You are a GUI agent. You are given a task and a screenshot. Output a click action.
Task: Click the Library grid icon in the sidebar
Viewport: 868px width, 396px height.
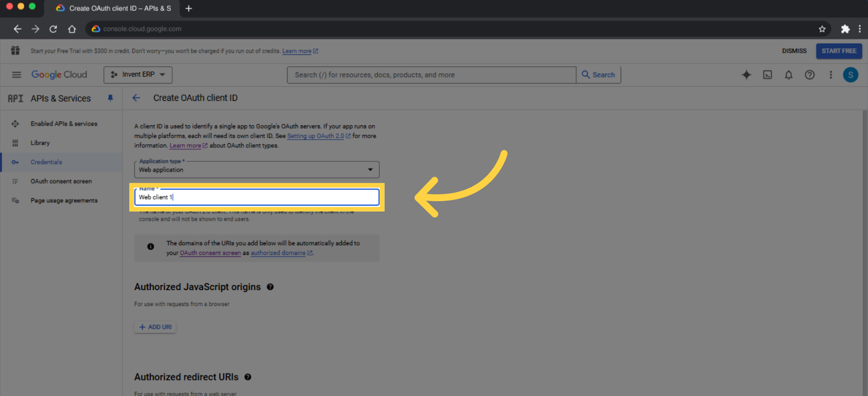pos(15,143)
